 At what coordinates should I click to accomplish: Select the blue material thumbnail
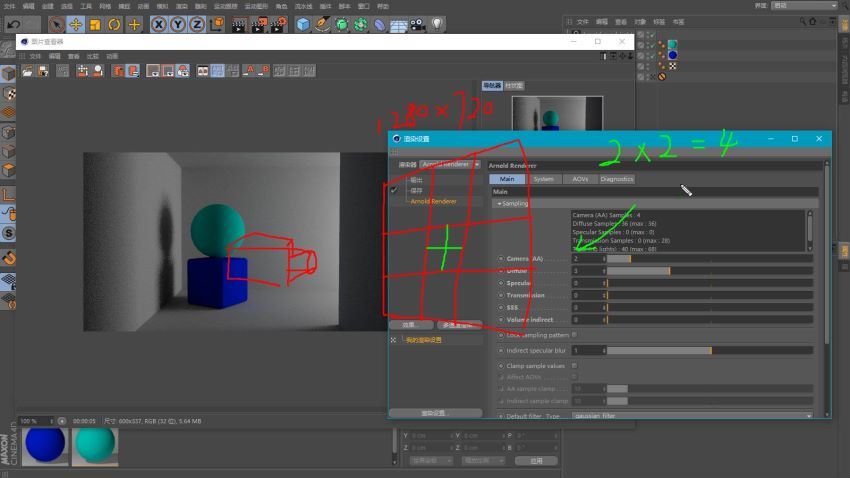pos(45,446)
